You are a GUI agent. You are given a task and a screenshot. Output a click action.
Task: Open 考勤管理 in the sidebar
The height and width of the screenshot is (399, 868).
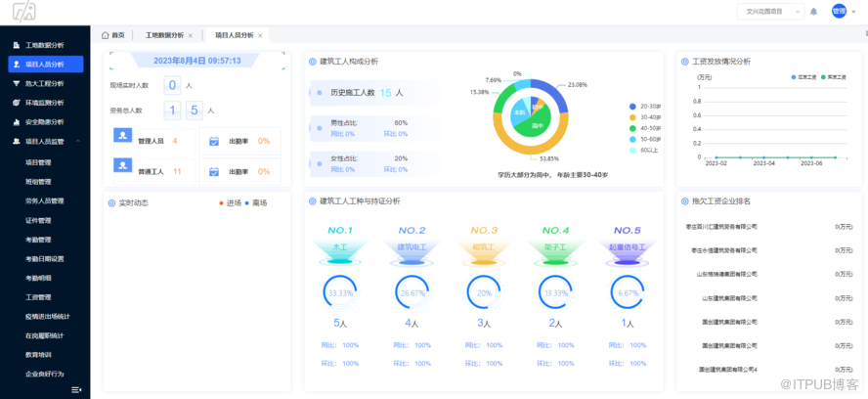(38, 240)
